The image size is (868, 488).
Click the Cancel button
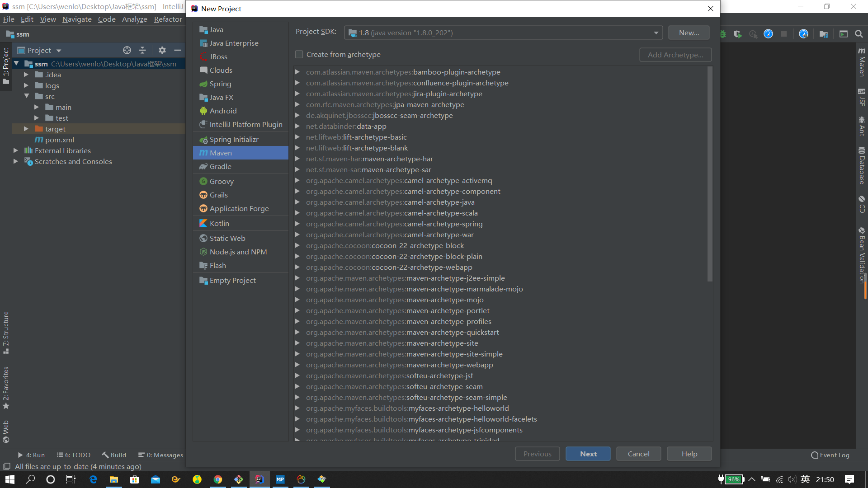(x=638, y=454)
